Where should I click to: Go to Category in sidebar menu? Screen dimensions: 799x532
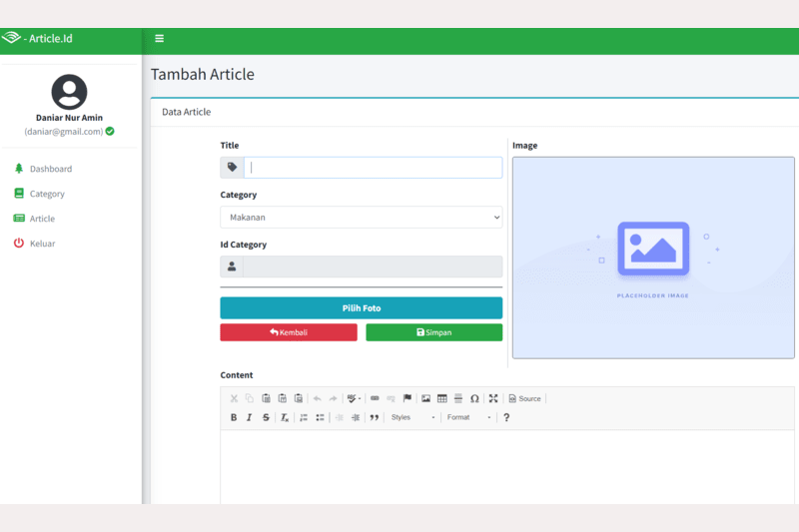[x=47, y=194]
